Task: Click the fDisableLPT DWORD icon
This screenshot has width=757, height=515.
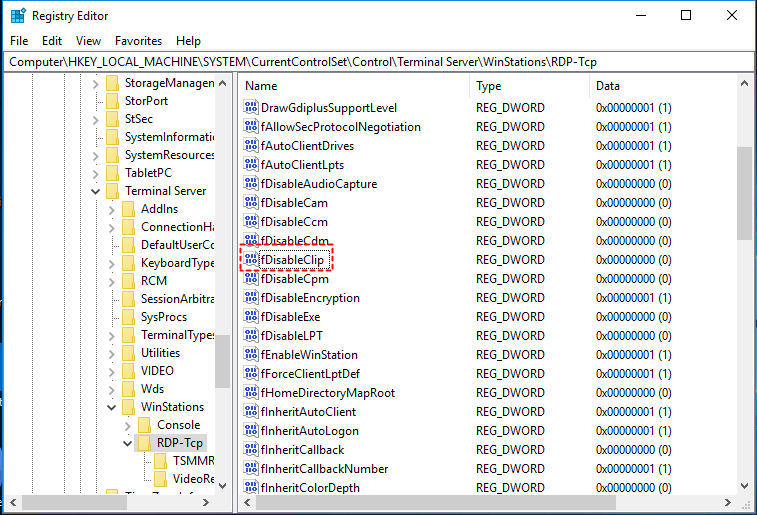Action: (251, 335)
